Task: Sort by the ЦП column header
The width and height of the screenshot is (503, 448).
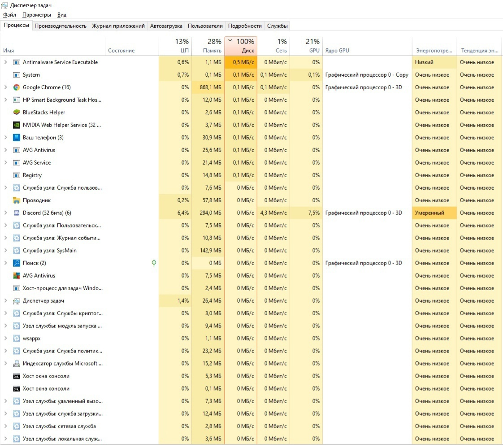Action: 175,46
